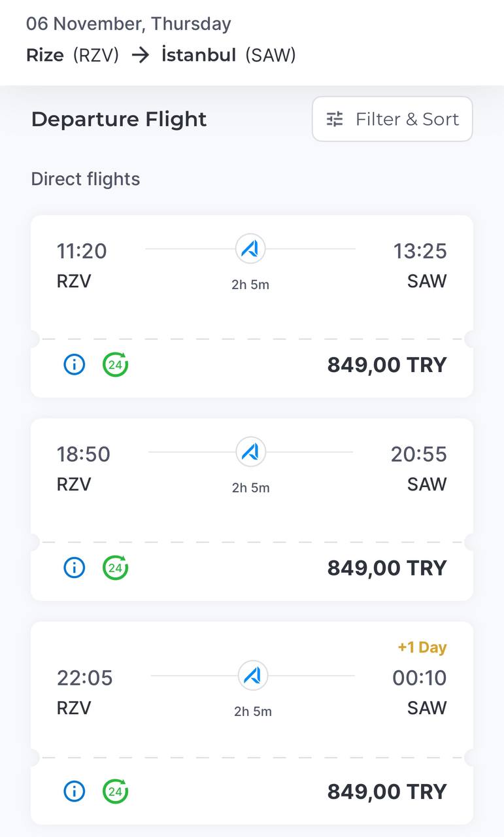
Task: Select the 22:05 departure time
Action: point(85,678)
